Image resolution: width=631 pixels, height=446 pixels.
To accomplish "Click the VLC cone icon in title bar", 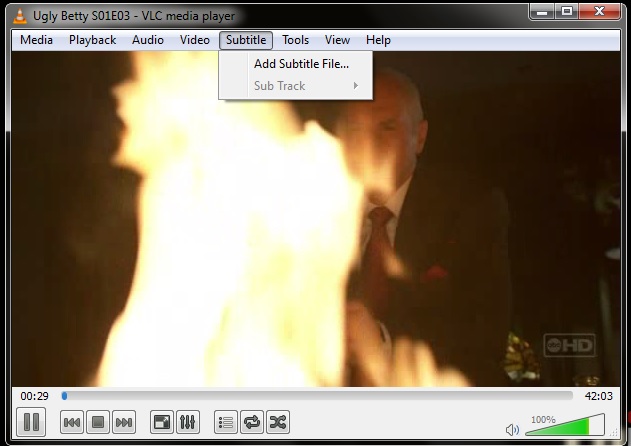I will pos(20,16).
